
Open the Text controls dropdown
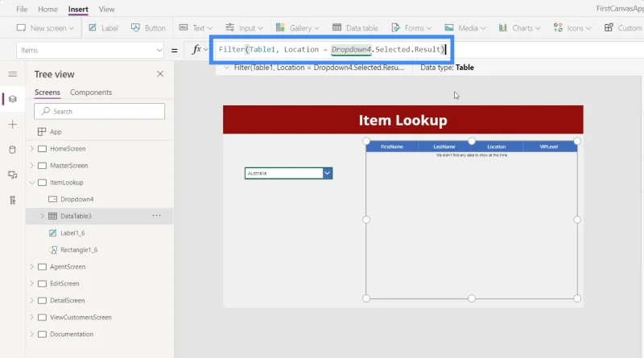tap(196, 28)
